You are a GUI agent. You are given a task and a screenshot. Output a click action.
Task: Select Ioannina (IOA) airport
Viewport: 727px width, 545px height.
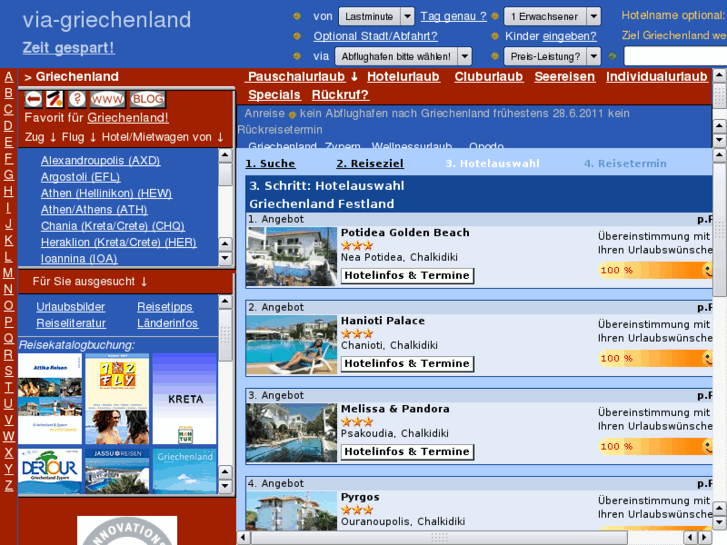79,258
